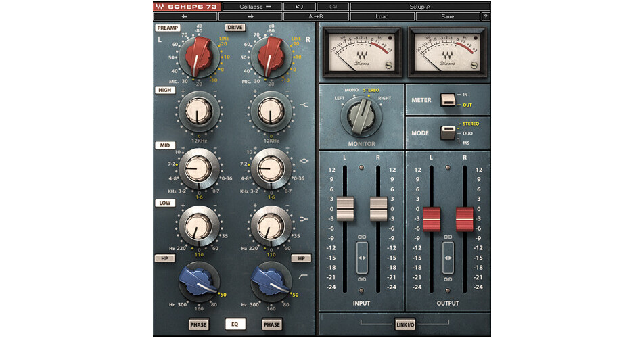The width and height of the screenshot is (644, 338).
Task: Flip the MODE stereo/duo/MS switch
Action: pyautogui.click(x=448, y=132)
